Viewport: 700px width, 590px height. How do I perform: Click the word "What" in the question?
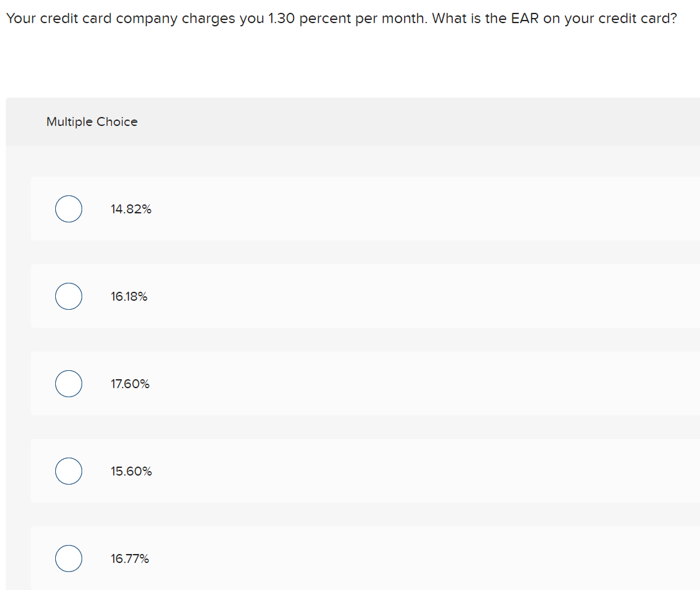[449, 18]
